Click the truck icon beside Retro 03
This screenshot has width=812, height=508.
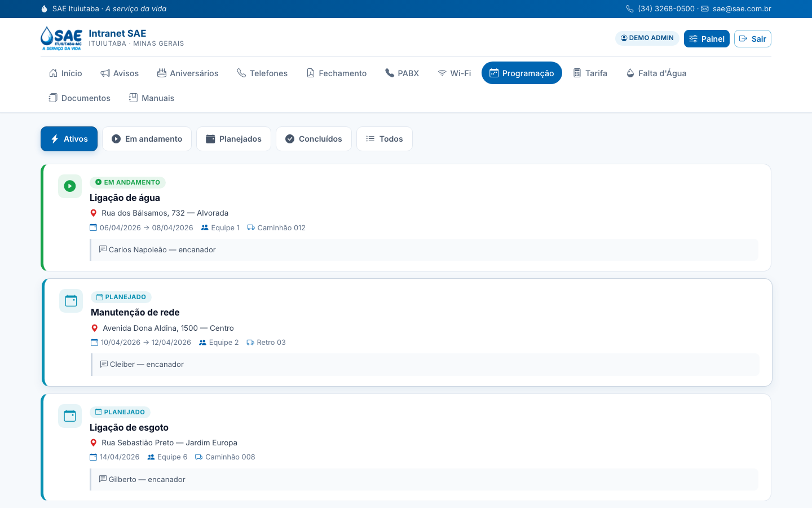tap(250, 343)
